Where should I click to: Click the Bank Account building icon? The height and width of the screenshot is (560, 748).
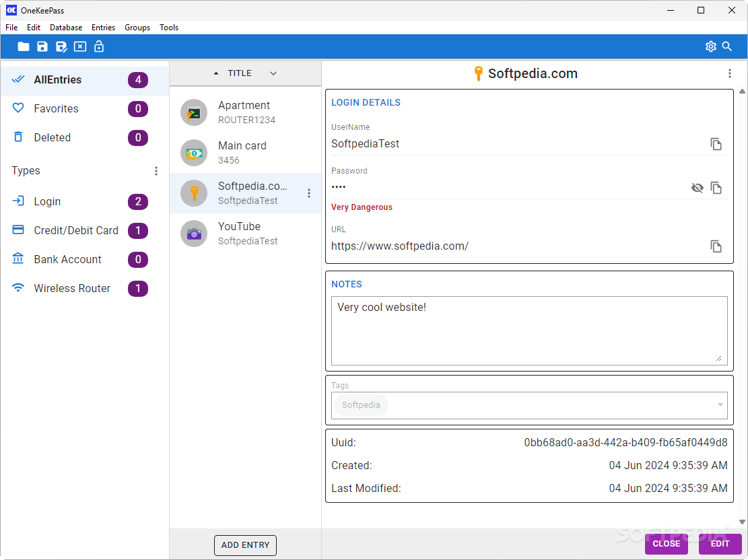pos(18,258)
